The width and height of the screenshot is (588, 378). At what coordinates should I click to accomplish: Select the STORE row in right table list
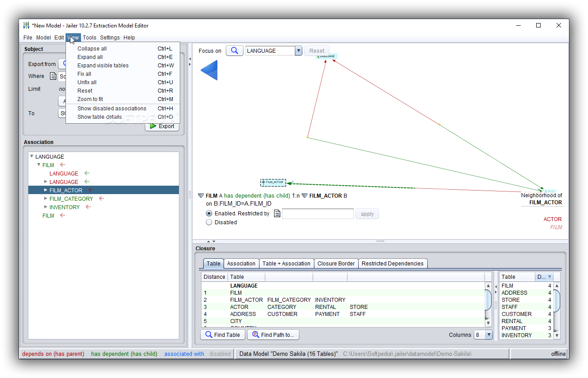tap(526, 300)
